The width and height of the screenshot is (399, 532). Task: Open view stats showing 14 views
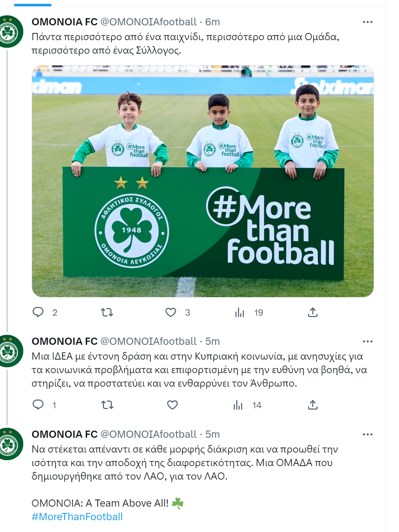click(x=239, y=405)
